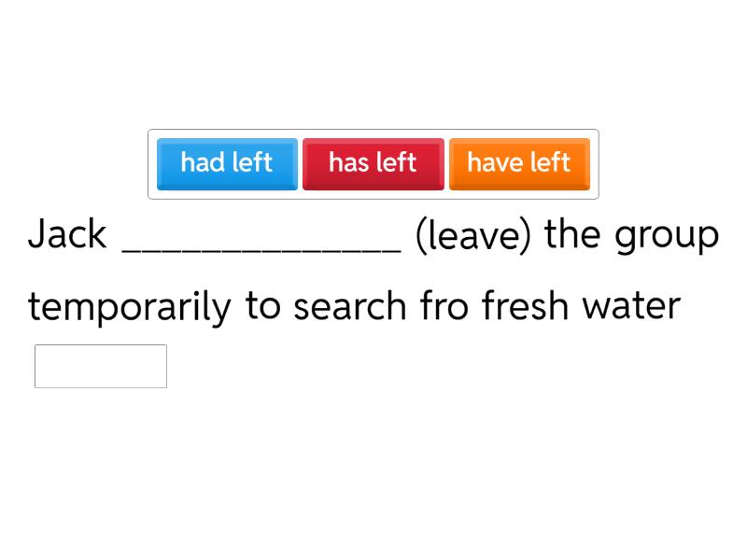Click the word "had" on the blue tile
The height and width of the screenshot is (560, 747).
201,162
